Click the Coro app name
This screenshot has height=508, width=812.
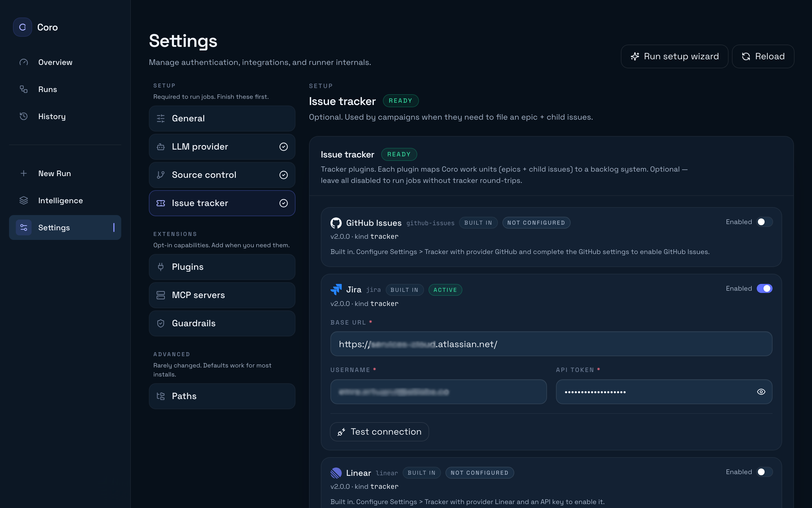[x=47, y=27]
